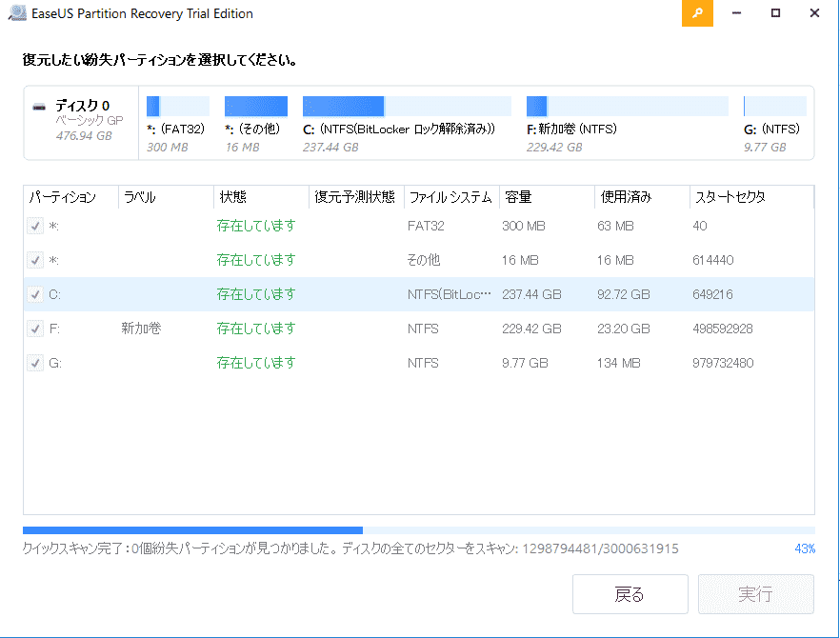
Task: Click the 戻る button
Action: (630, 594)
